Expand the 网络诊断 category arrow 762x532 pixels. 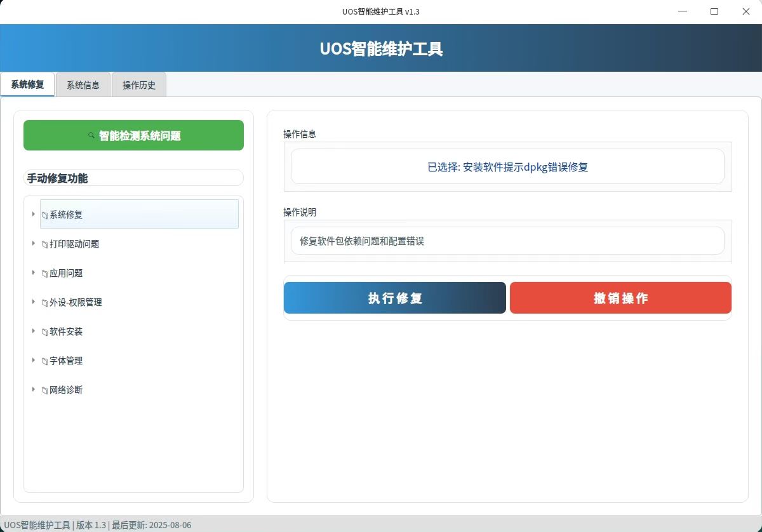point(33,389)
